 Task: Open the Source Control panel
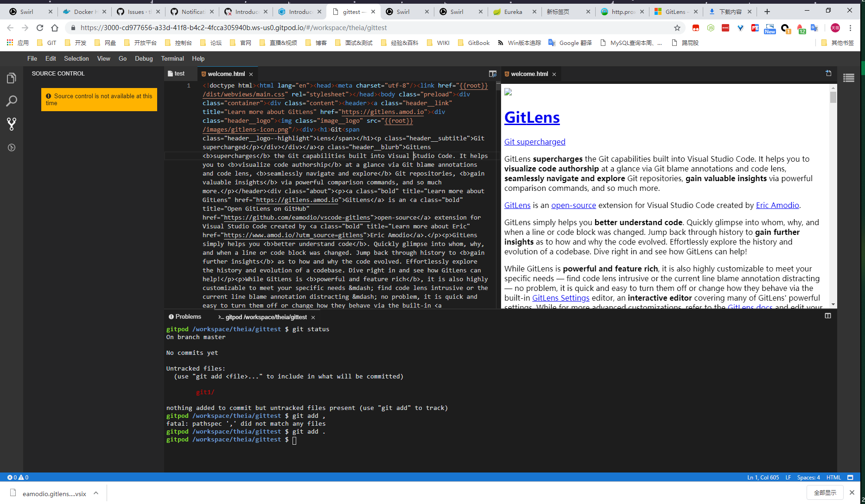pos(12,124)
